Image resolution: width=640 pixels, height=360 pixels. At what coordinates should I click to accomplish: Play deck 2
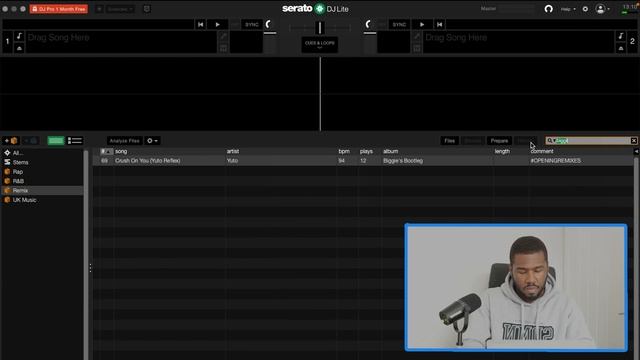click(x=422, y=24)
